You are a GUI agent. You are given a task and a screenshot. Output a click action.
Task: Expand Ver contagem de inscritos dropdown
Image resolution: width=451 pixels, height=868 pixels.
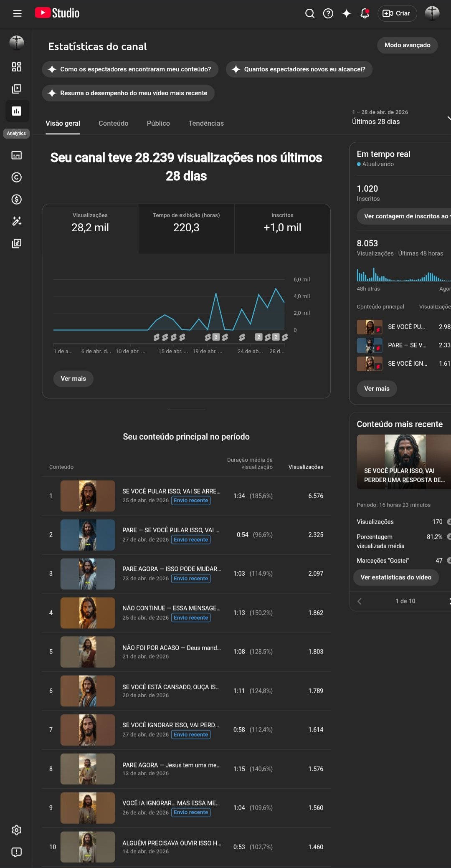(404, 216)
